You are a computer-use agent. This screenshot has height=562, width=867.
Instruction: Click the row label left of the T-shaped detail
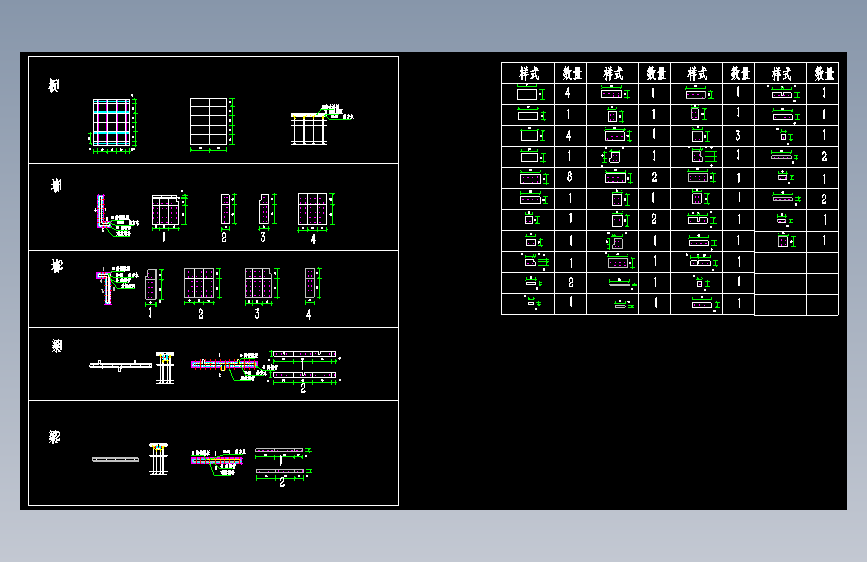tap(56, 266)
